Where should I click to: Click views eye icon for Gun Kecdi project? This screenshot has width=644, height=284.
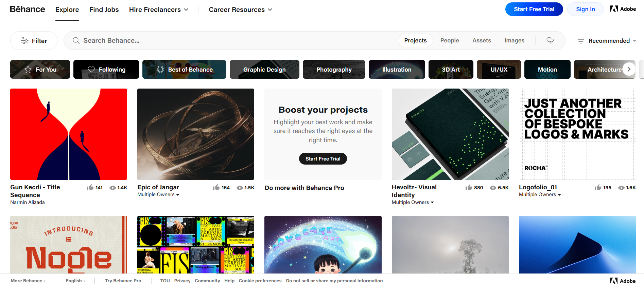[x=112, y=188]
